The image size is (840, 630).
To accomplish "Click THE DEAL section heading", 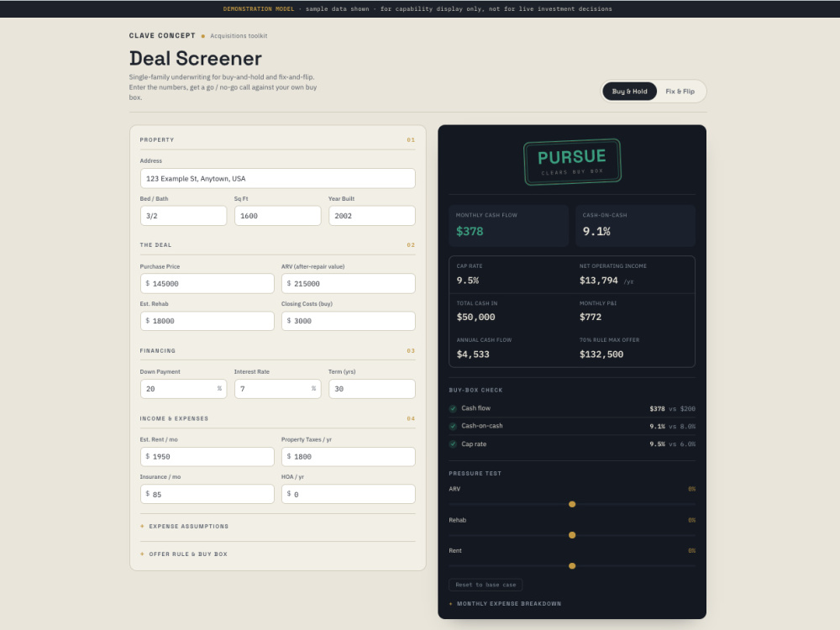I will pyautogui.click(x=156, y=244).
